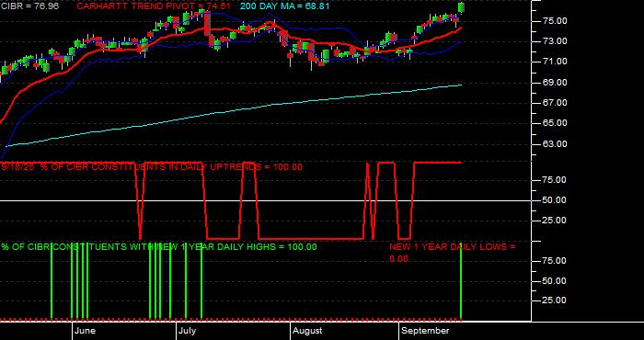Click the new 1 year daily highs label
The image size is (644, 340).
tap(159, 247)
